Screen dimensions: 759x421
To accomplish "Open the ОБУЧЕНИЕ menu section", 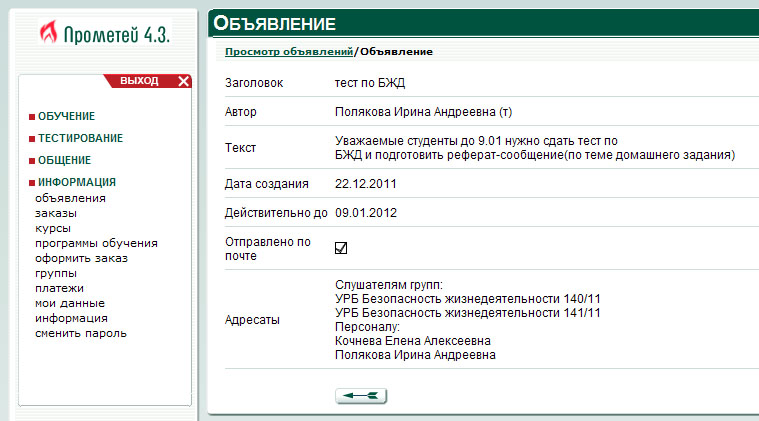I will tap(66, 116).
